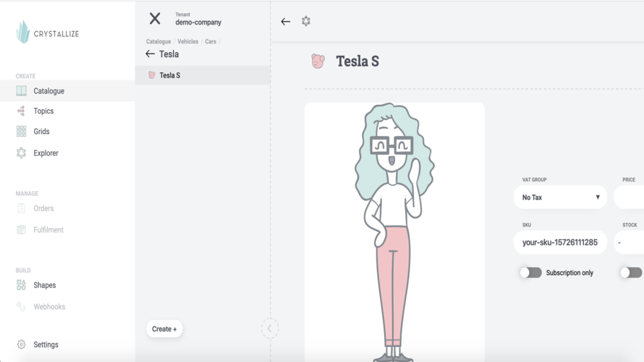Open Fulfilment page
644x362 pixels.
[x=48, y=230]
